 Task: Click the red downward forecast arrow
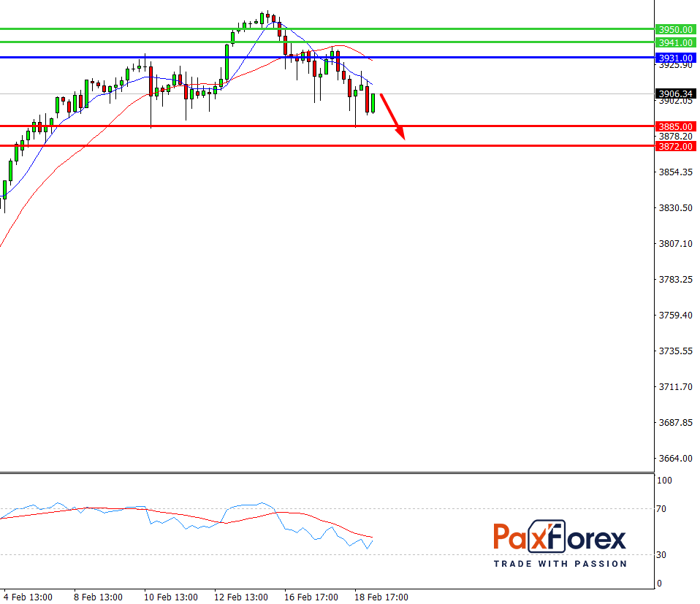pyautogui.click(x=392, y=115)
